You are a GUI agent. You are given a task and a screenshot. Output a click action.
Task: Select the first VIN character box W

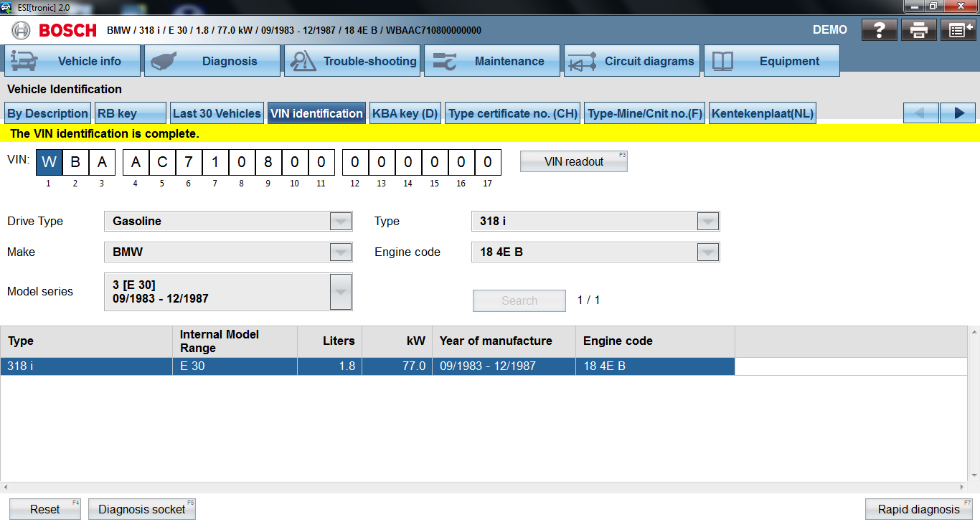[49, 162]
